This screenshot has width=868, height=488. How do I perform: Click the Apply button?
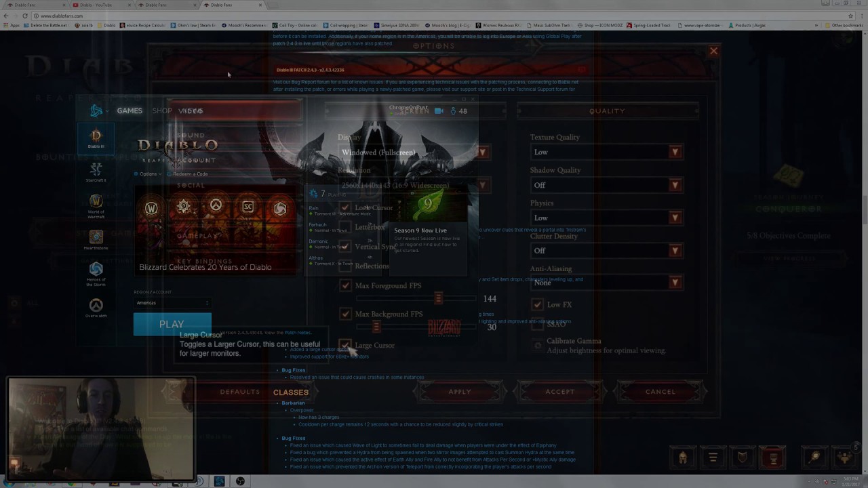click(459, 392)
